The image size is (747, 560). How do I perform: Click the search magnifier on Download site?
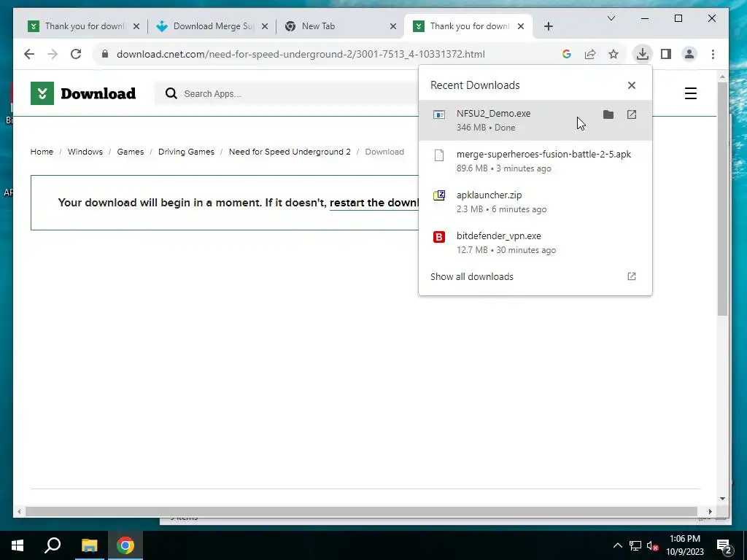tap(171, 93)
